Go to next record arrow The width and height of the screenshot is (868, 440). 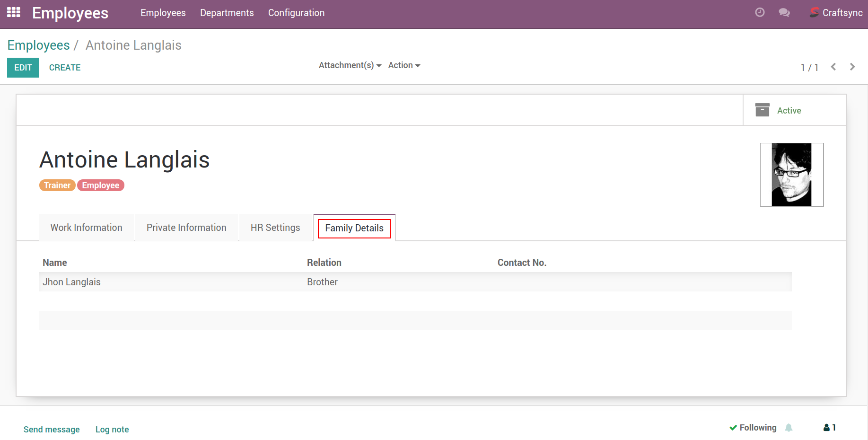tap(852, 67)
